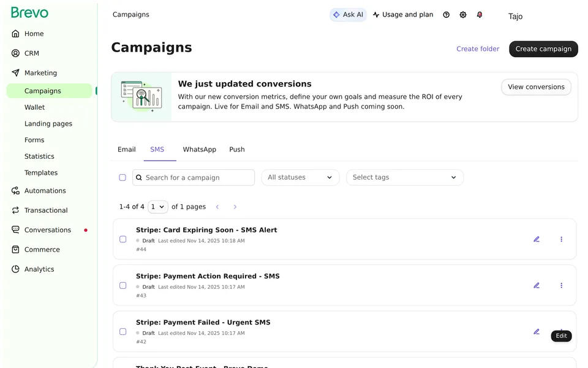Click the Create folder link
Screen dimensions: 588x368
478,49
